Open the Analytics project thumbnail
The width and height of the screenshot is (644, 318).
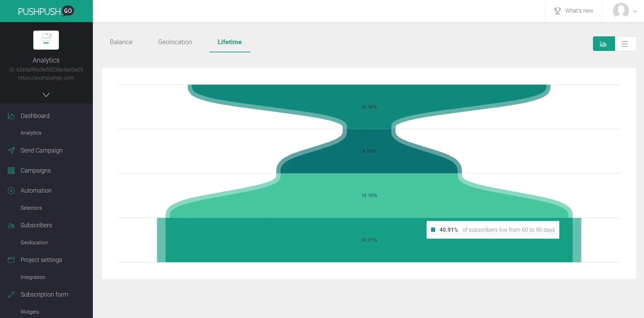pos(46,40)
